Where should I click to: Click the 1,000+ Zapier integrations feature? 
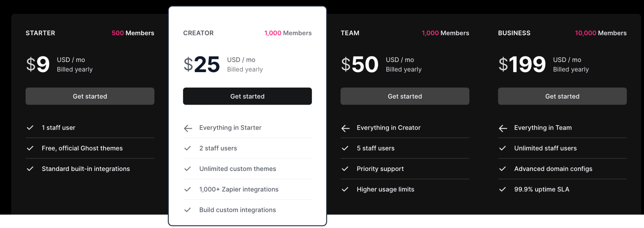239,189
